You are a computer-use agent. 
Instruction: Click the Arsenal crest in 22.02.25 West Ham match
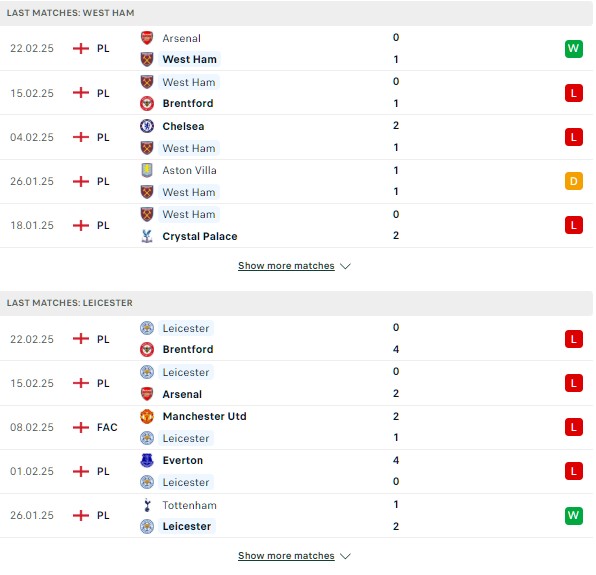tap(147, 38)
